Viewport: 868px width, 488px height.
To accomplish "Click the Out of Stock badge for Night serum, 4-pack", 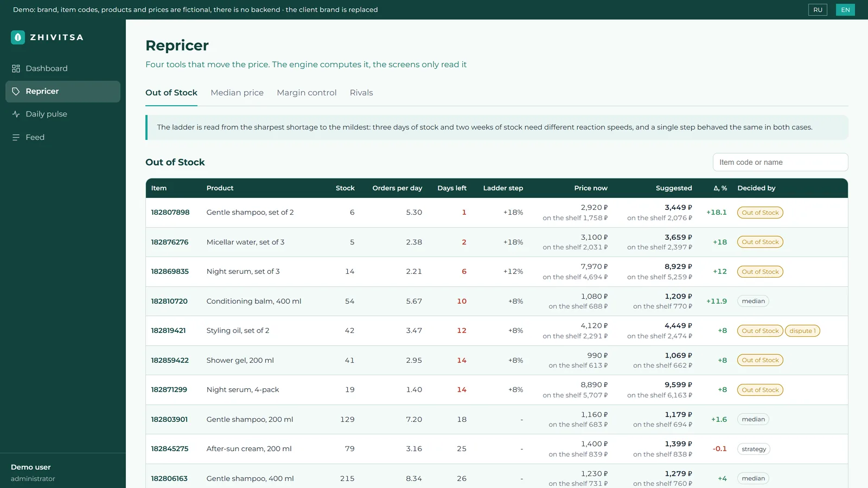I will [760, 390].
